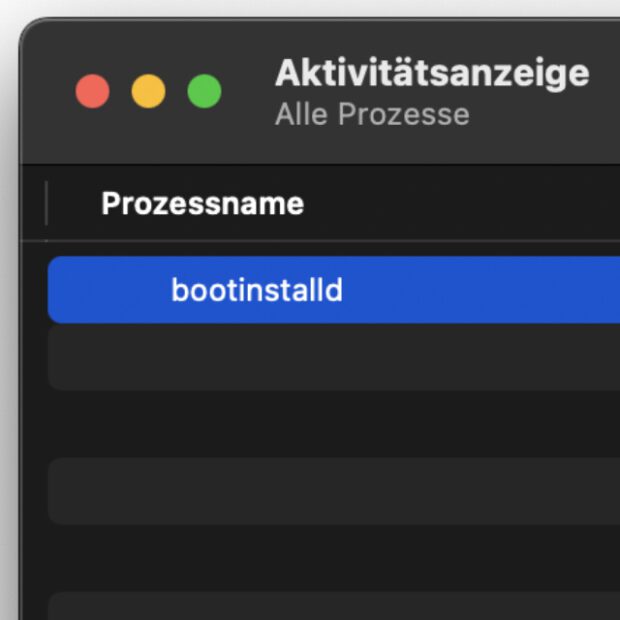The width and height of the screenshot is (620, 620).
Task: Zoom the window using the green button
Action: tap(204, 91)
